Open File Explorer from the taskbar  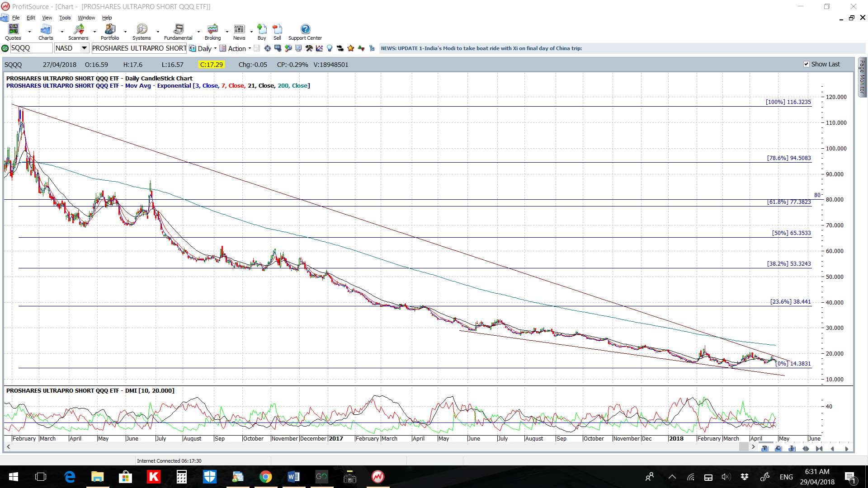pyautogui.click(x=97, y=477)
